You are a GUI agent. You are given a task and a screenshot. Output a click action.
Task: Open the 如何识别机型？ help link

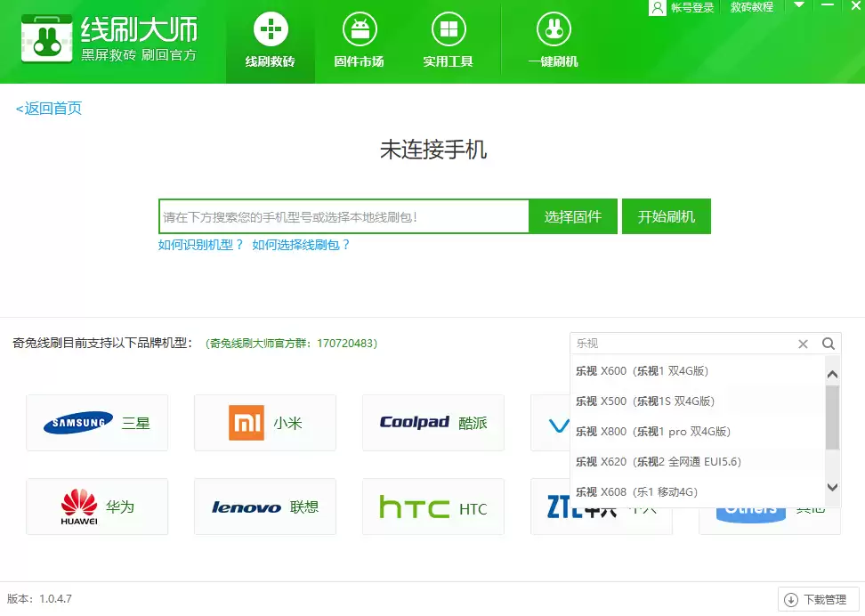200,245
